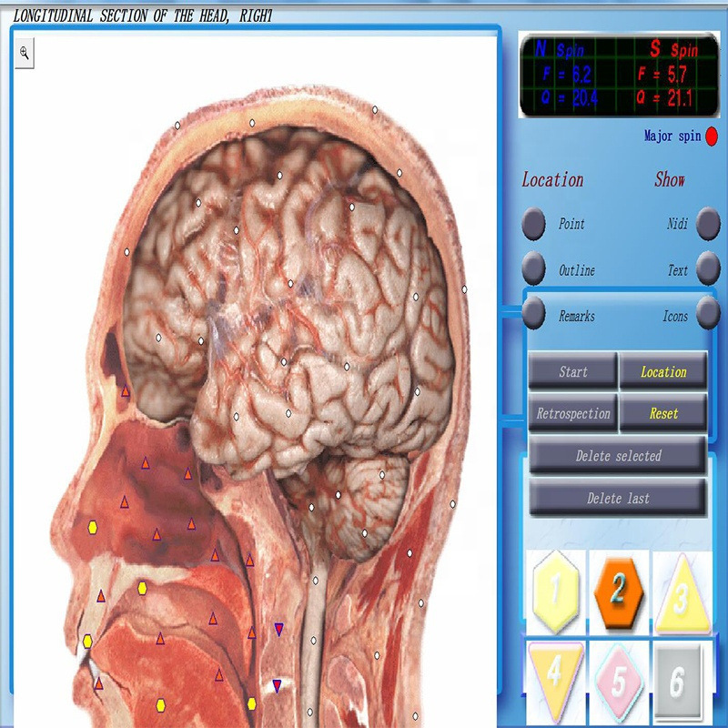This screenshot has width=728, height=728.
Task: Click the magnifier zoom icon
Action: [x=25, y=53]
